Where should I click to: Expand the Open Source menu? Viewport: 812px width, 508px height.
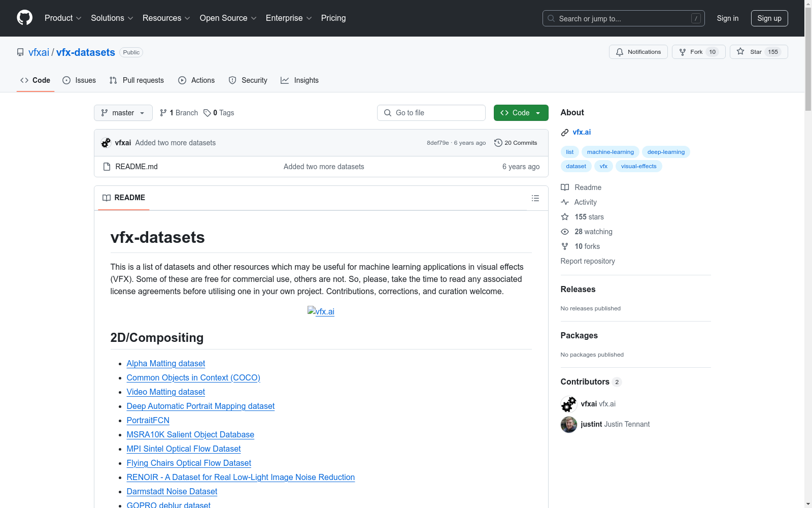tap(228, 18)
